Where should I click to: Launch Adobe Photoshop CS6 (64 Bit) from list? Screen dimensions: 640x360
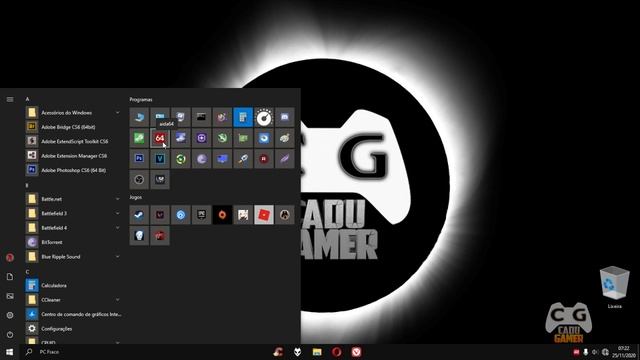73,170
